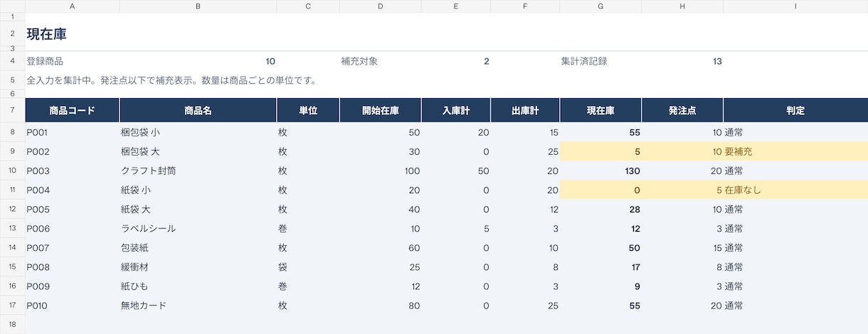This screenshot has height=334, width=868.
Task: Click product code P001
Action: click(38, 132)
